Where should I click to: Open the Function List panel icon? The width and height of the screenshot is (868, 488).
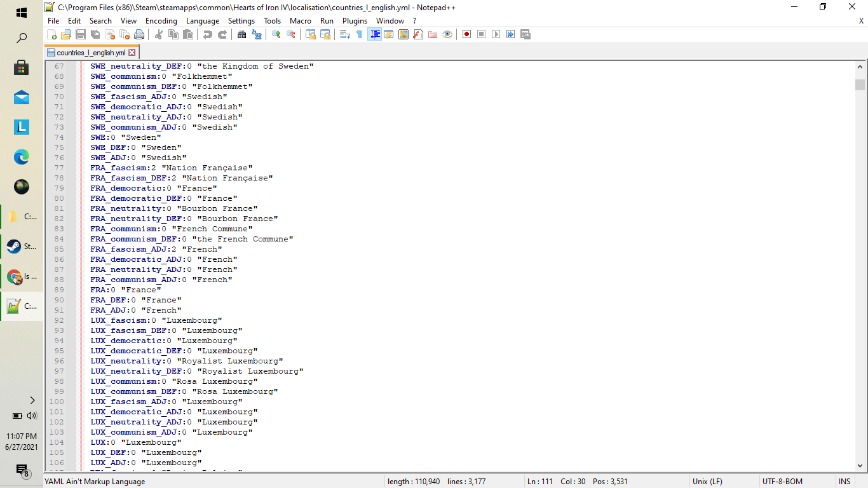(x=418, y=34)
